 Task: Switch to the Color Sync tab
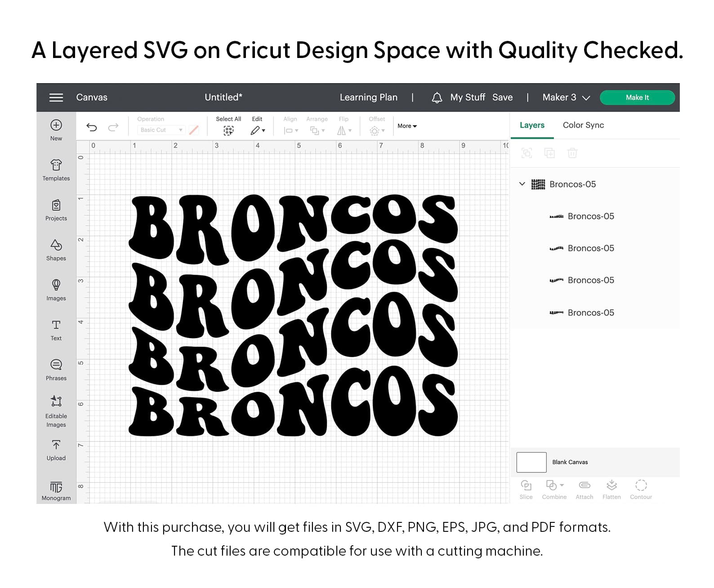pyautogui.click(x=583, y=125)
